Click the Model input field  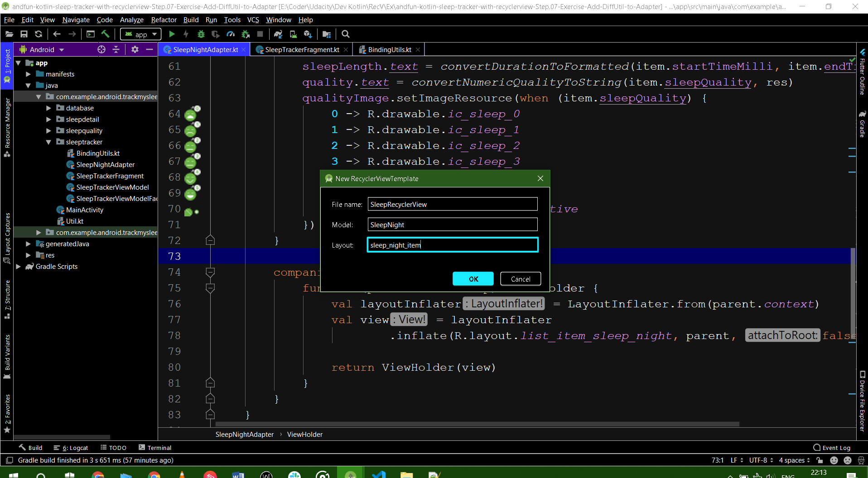tap(452, 225)
